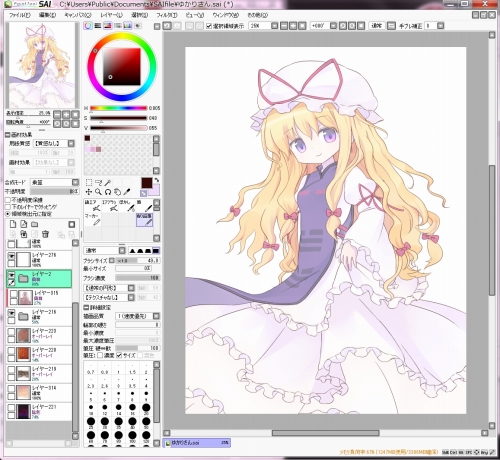Adjust the hue slider bar
The image size is (500, 460).
[x=118, y=108]
